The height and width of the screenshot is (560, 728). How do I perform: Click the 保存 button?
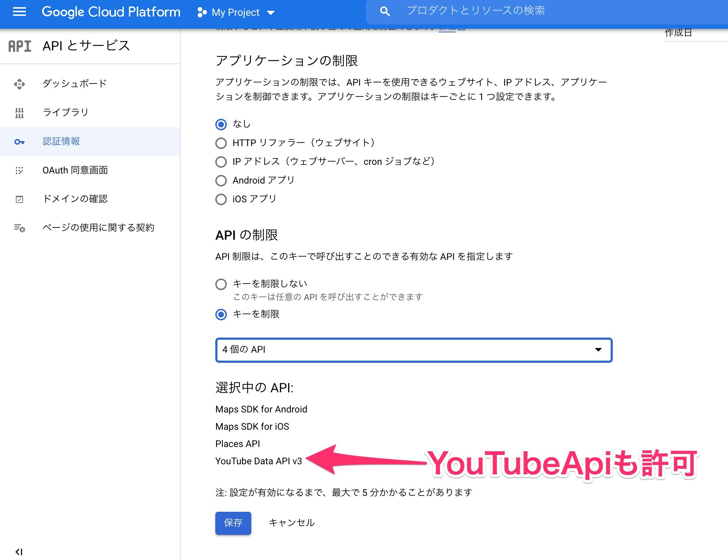click(233, 523)
